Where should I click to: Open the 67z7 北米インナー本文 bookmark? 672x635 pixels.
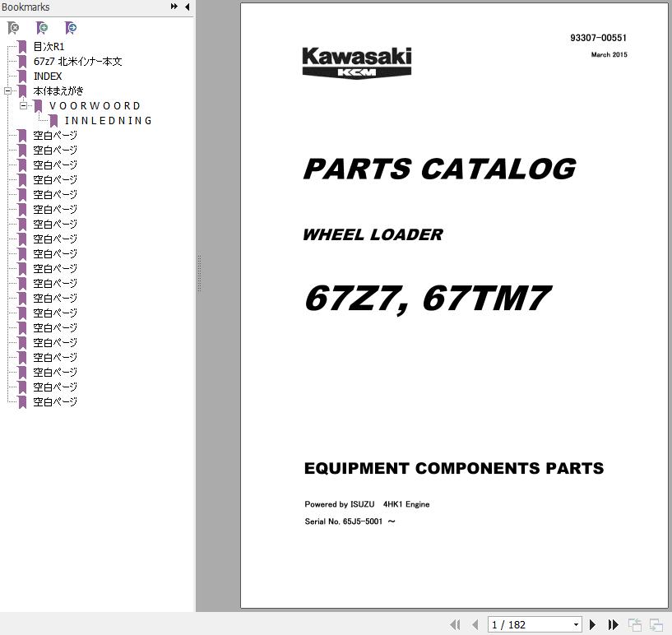[x=77, y=61]
